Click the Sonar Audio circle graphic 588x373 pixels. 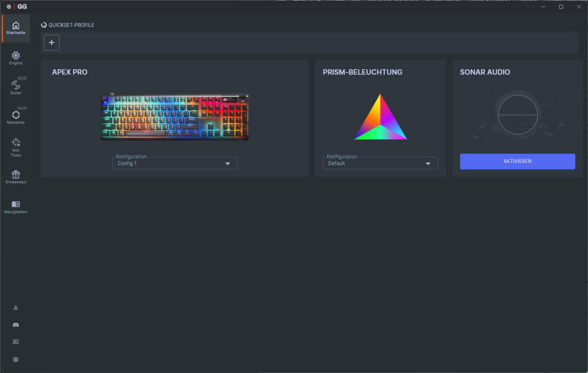pos(518,114)
